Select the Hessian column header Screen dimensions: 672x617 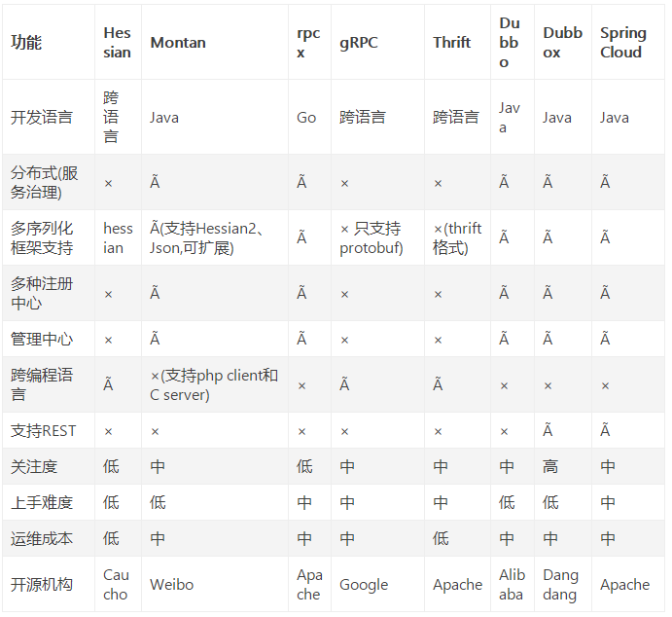point(117,43)
